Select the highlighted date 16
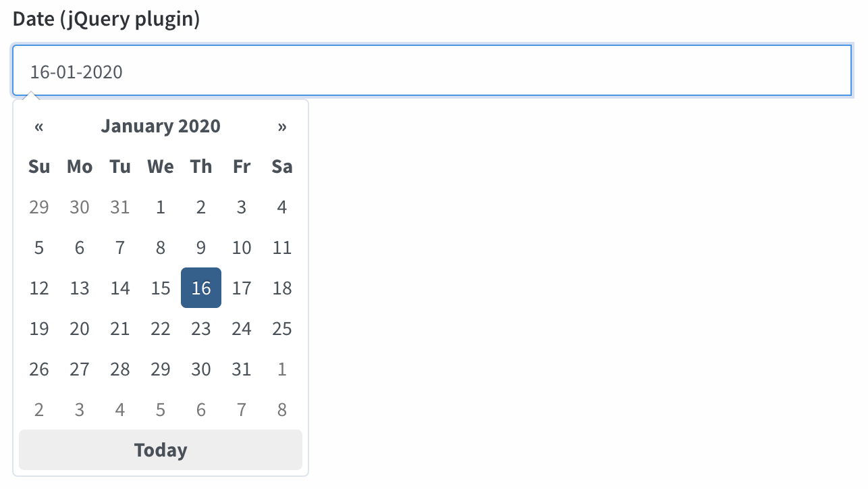Viewport: 868px width, 489px height. coord(200,288)
